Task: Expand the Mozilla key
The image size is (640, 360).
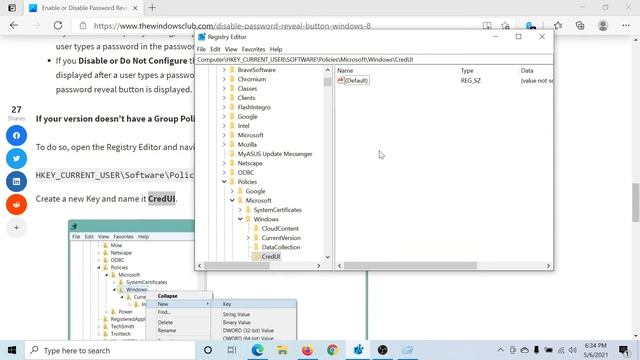Action: coord(224,144)
